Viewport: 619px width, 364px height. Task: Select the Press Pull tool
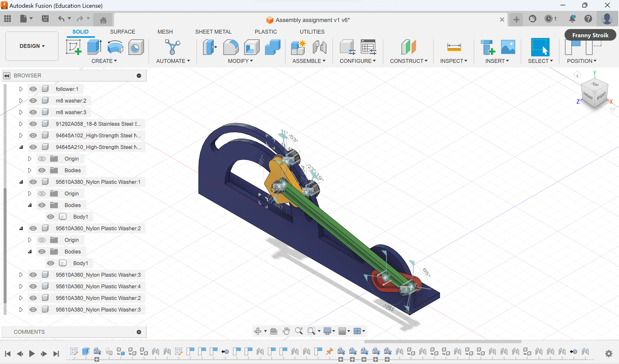[210, 47]
